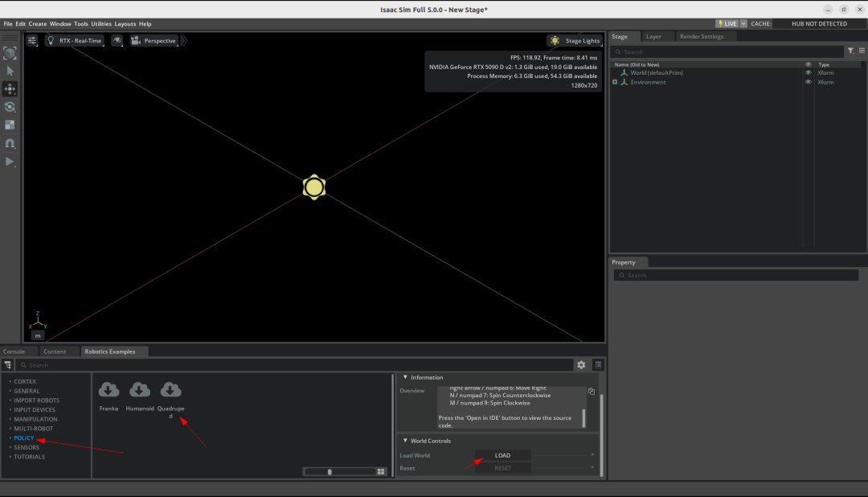Collapse the World Controls section triangle
The height and width of the screenshot is (497, 868).
pyautogui.click(x=405, y=441)
